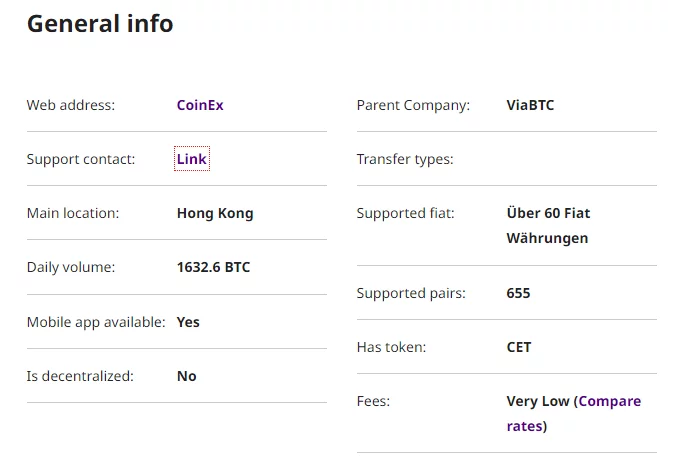Click the 'Hong Kong' location value
Viewport: 673px width, 472px height.
pos(215,213)
